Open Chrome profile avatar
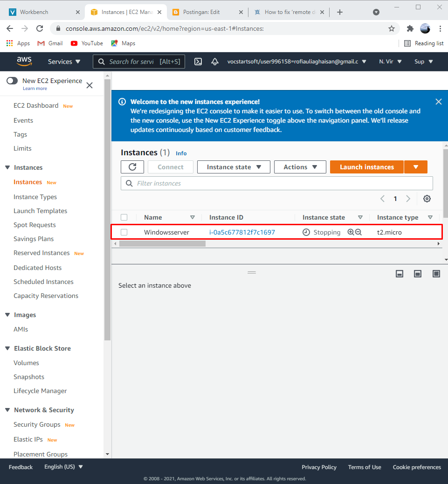The image size is (448, 484). tap(425, 28)
